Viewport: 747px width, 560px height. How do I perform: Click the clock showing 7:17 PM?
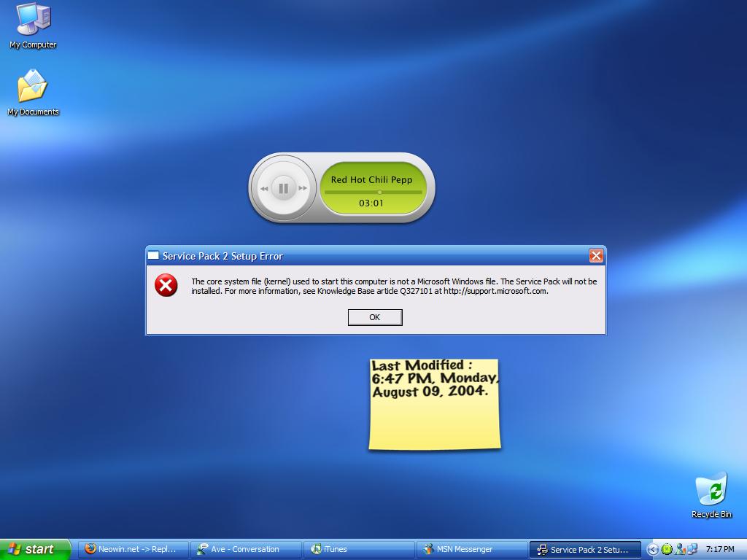pyautogui.click(x=721, y=549)
